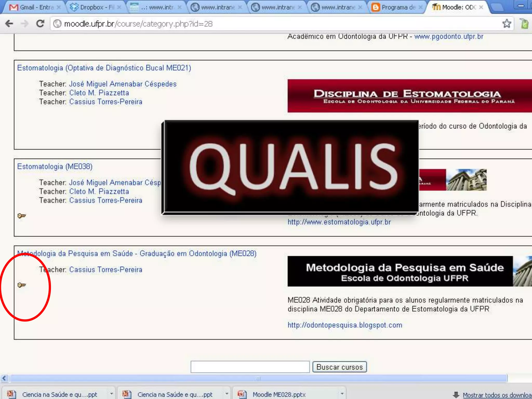Open the Estomatologia (ME038) course link

[55, 167]
